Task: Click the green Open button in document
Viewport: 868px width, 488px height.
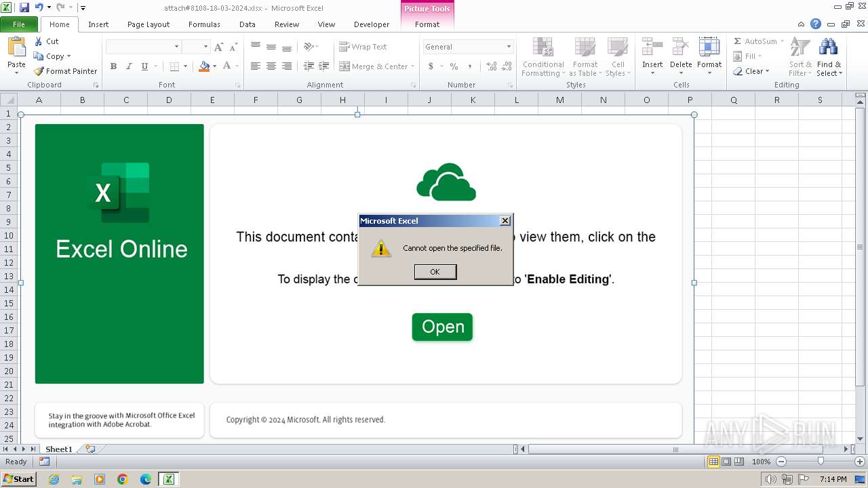Action: click(x=442, y=327)
